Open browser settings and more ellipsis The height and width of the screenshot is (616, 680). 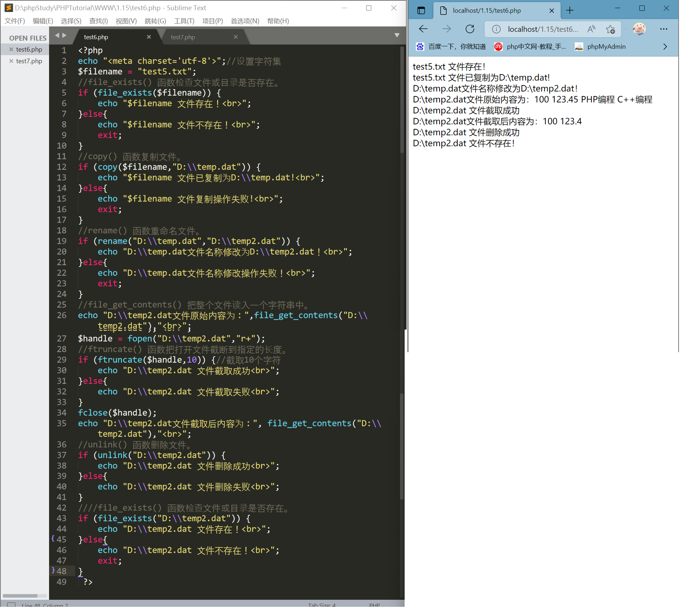point(663,29)
